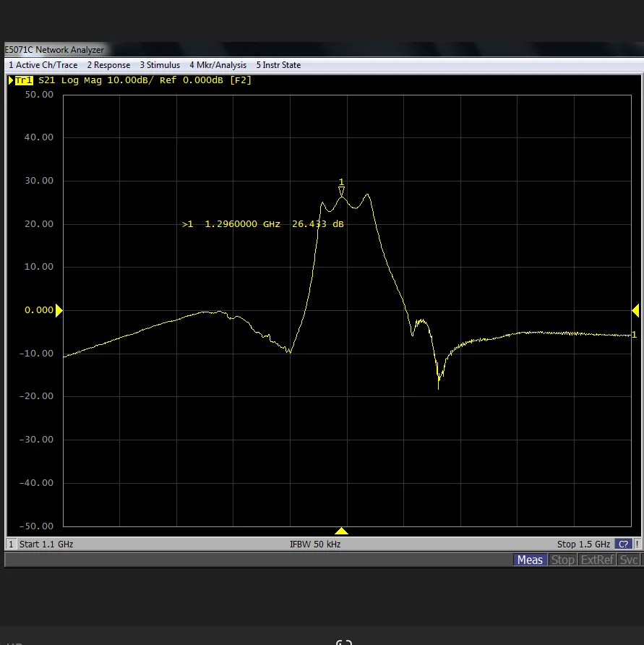Open the Stimulus menu
This screenshot has width=644, height=645.
point(160,65)
